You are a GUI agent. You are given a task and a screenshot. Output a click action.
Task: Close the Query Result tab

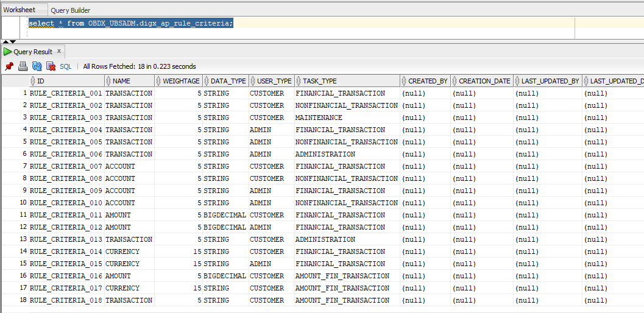58,51
